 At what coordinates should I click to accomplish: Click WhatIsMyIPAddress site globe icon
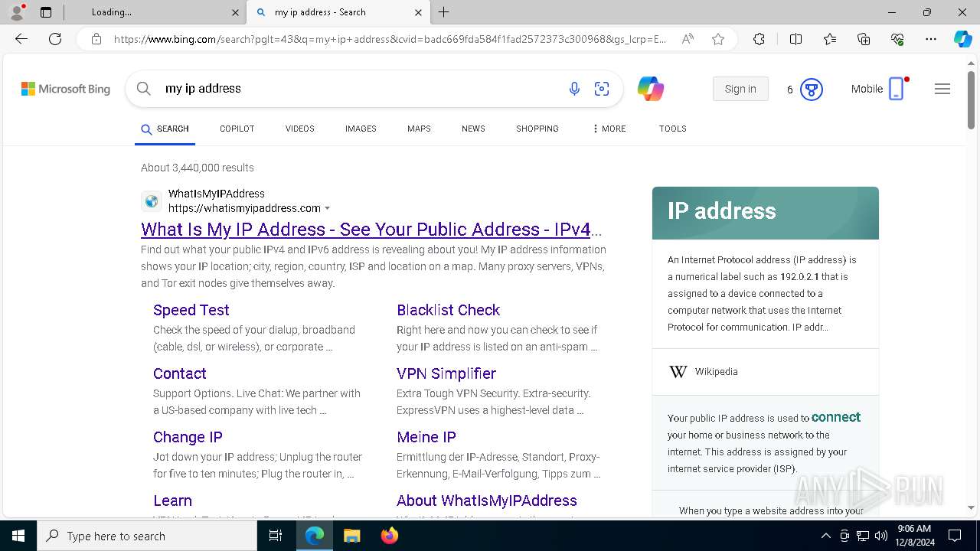(152, 201)
